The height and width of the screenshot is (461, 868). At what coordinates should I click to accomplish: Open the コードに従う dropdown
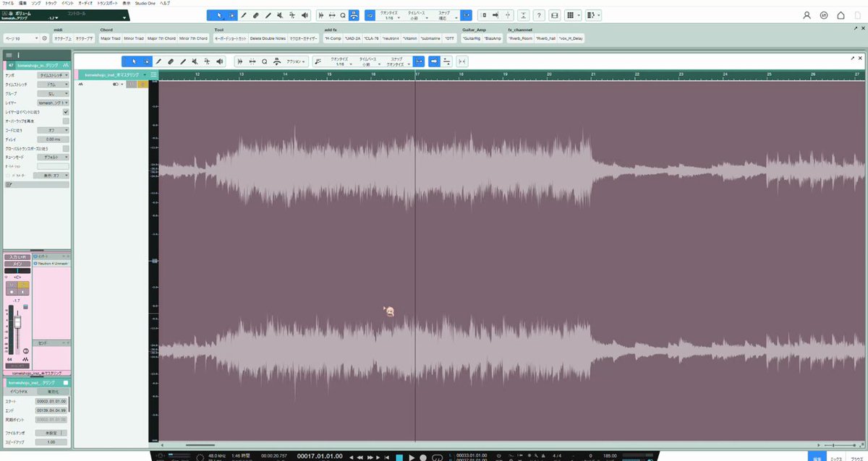[x=54, y=130]
